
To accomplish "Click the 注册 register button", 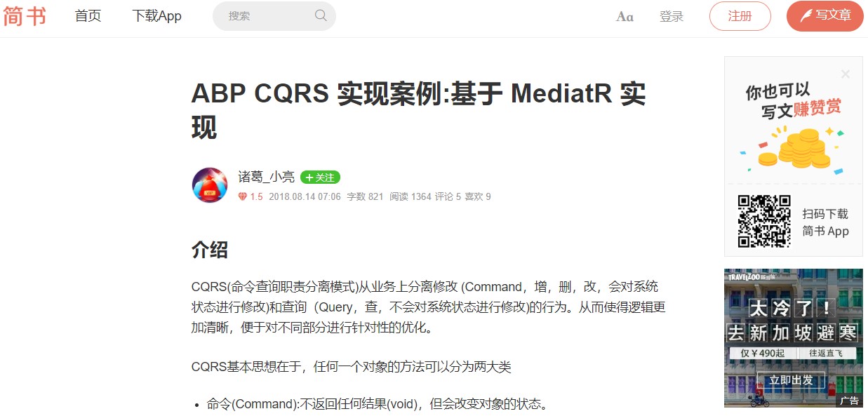I will click(740, 16).
